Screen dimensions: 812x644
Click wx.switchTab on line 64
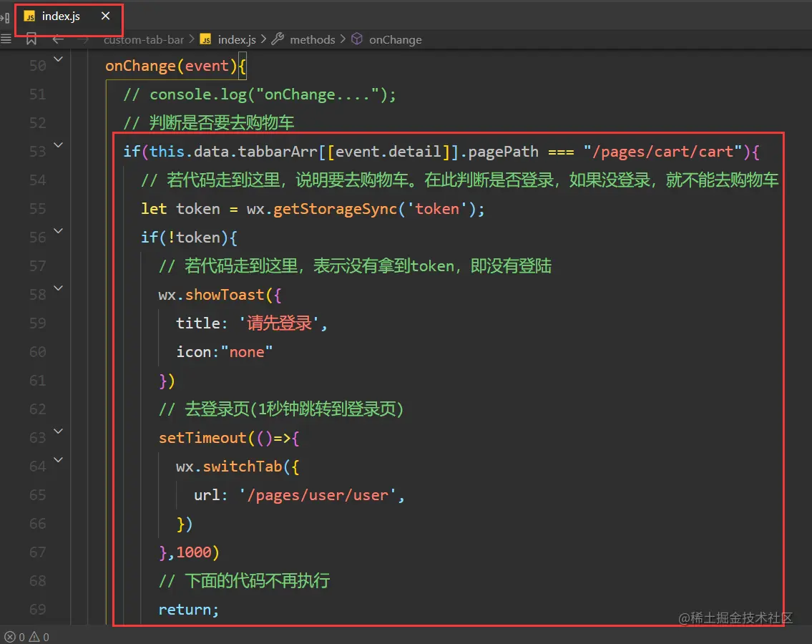[x=228, y=467]
